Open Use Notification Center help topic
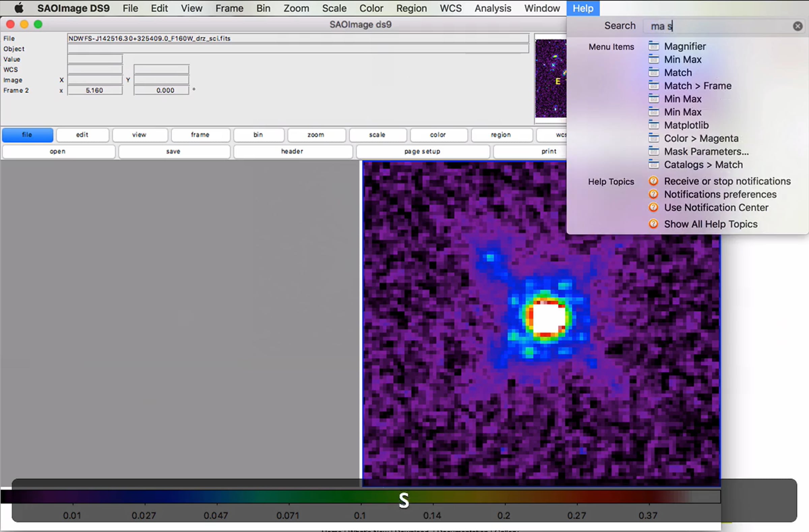This screenshot has height=532, width=809. coord(716,207)
